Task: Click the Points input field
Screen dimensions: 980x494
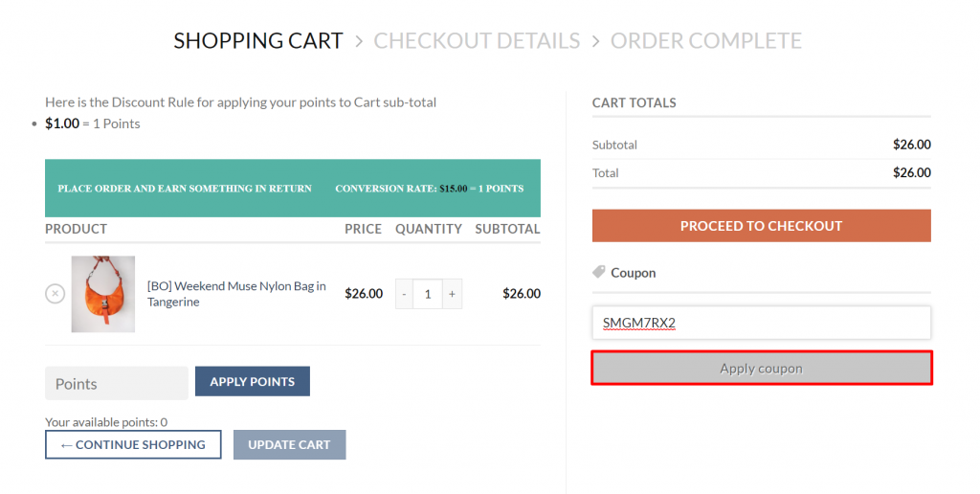Action: click(116, 383)
